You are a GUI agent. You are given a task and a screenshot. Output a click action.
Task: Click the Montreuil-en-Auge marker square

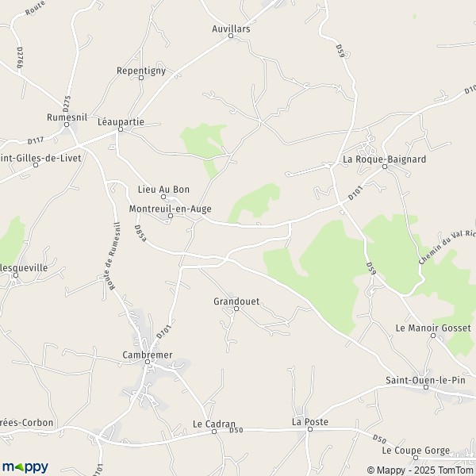[171, 216]
